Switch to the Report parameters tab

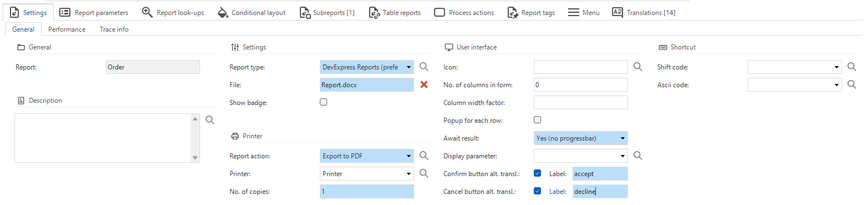[x=94, y=12]
